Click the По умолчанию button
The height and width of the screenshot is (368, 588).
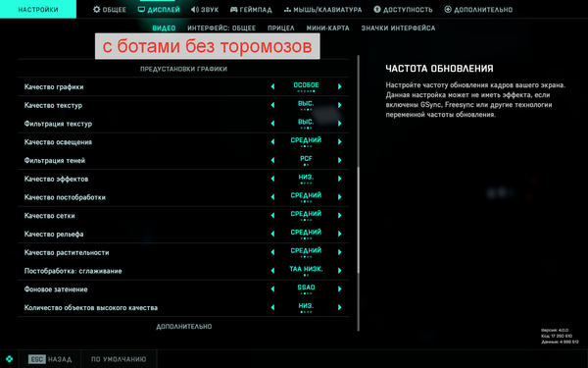click(x=119, y=359)
